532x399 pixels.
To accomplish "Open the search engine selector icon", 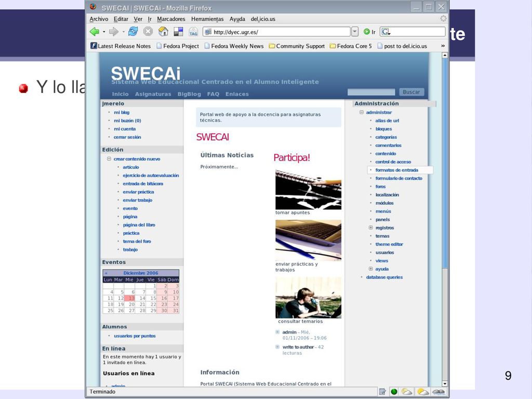I will coord(386,32).
